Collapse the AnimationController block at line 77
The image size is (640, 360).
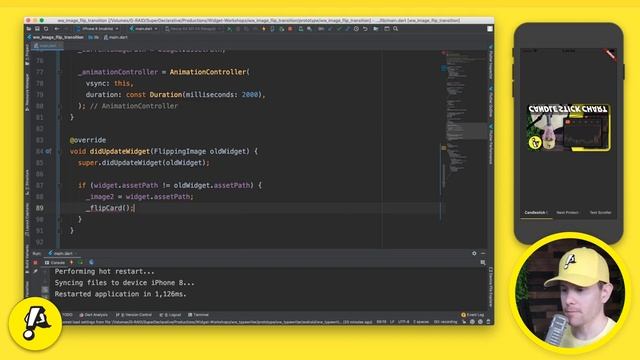[x=60, y=72]
